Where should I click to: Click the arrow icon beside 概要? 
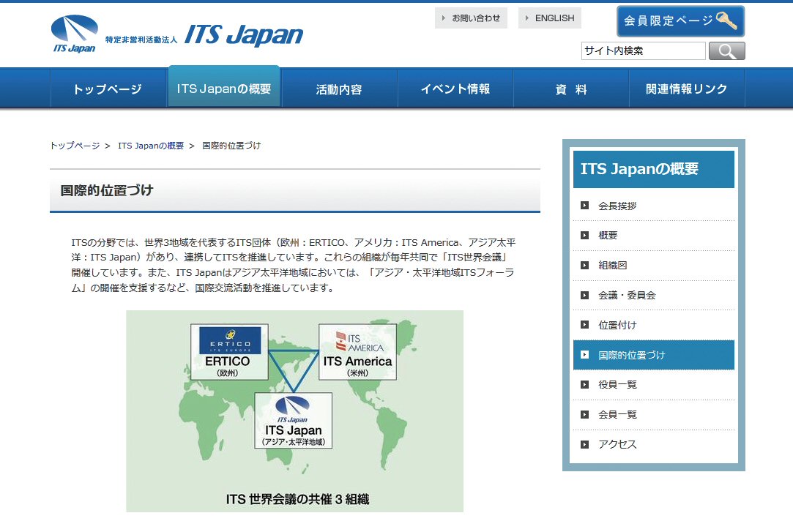tap(584, 236)
